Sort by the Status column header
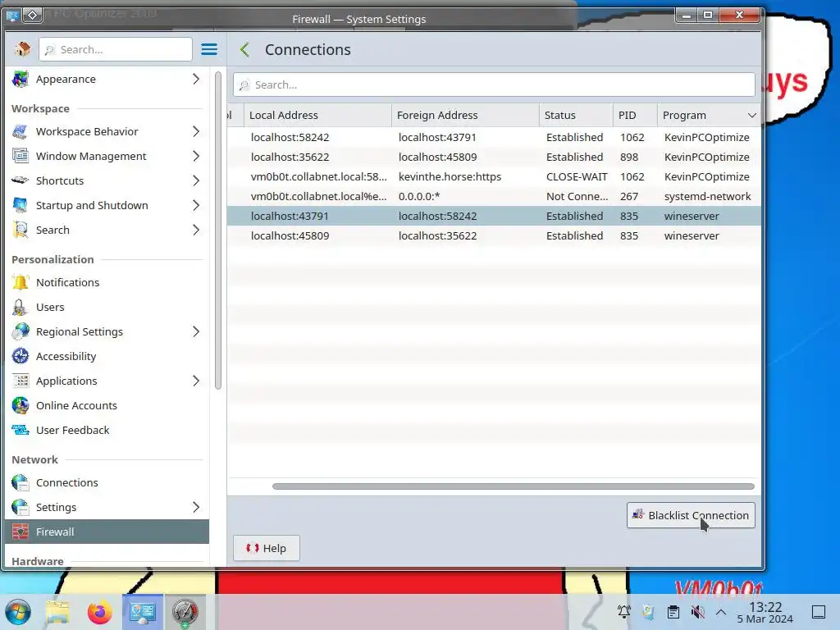This screenshot has height=630, width=840. click(576, 115)
